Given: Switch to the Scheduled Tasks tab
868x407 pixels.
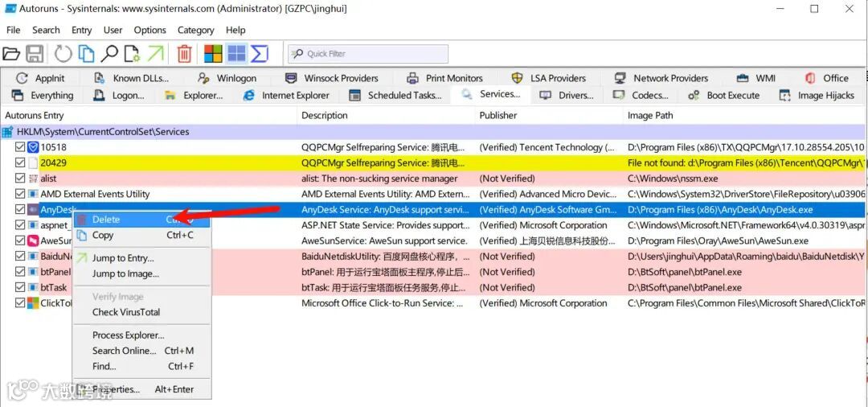Looking at the screenshot, I should [x=395, y=95].
